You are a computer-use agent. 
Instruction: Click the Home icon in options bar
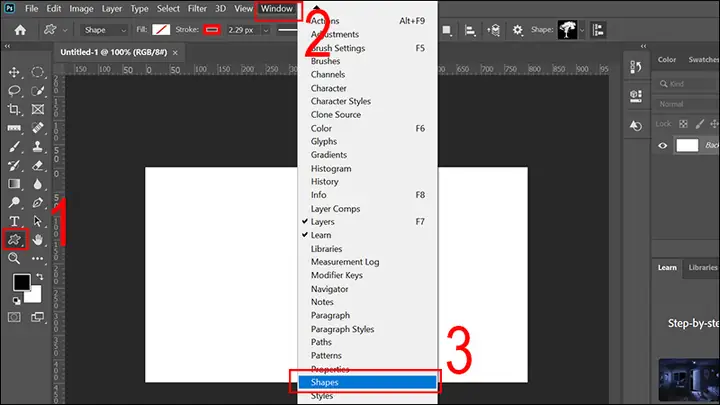[20, 30]
